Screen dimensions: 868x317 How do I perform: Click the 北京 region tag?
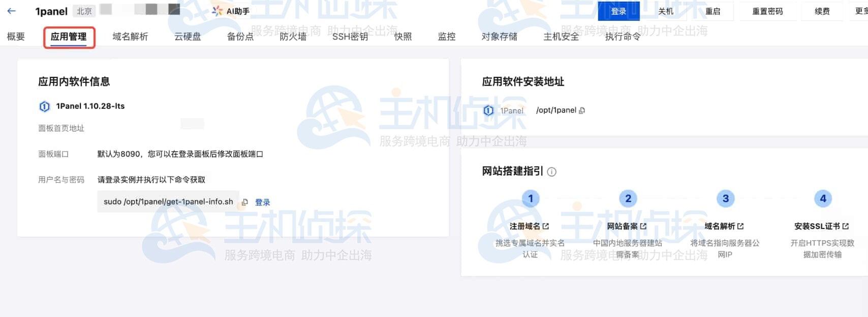click(84, 11)
